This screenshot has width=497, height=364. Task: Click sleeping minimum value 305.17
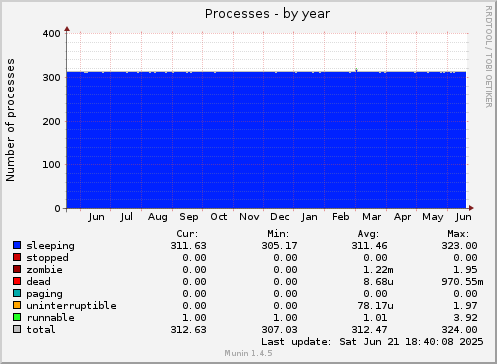coord(279,246)
